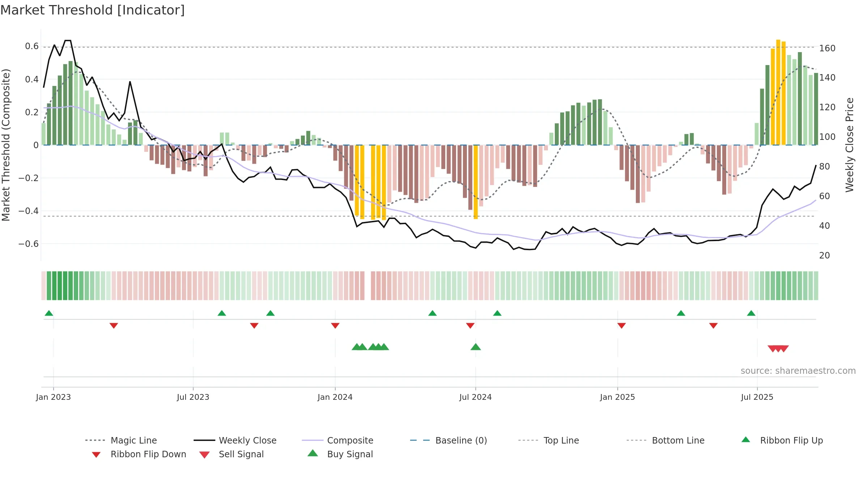
Task: Click the Ribbon Flip Down triangle at Jan 2025
Action: (621, 326)
